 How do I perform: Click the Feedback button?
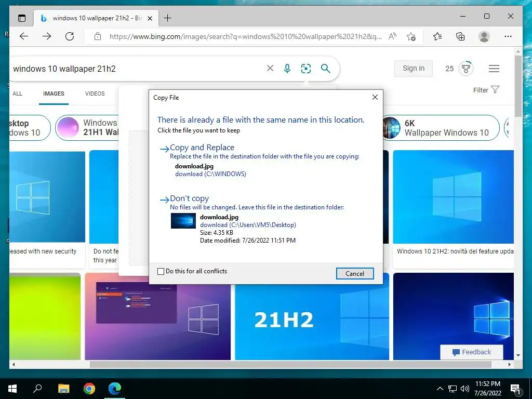coord(472,352)
